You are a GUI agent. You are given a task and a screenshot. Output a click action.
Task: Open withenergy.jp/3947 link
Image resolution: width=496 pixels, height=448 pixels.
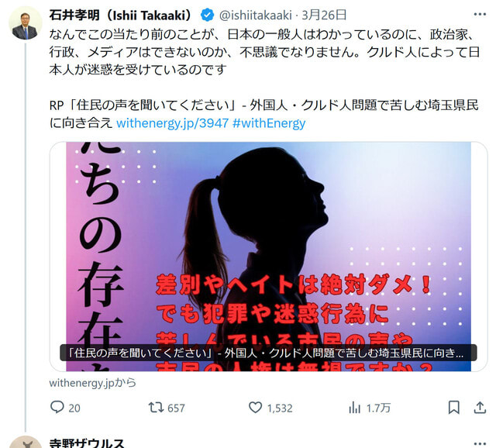172,123
